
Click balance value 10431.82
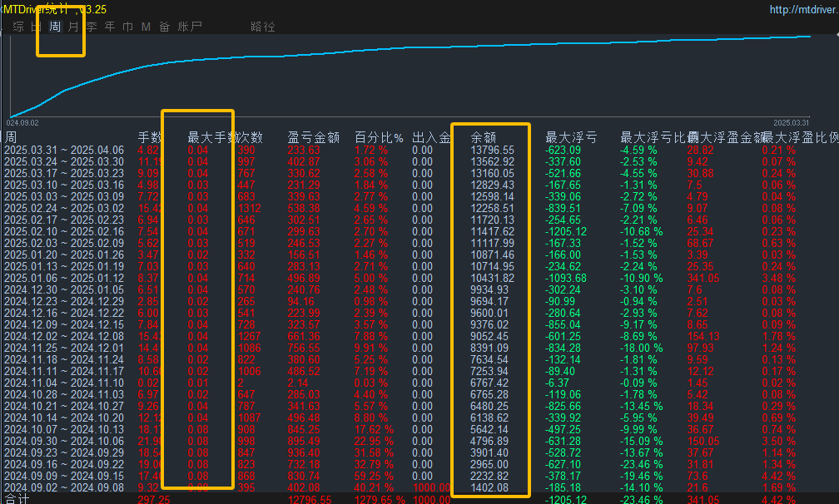click(492, 279)
